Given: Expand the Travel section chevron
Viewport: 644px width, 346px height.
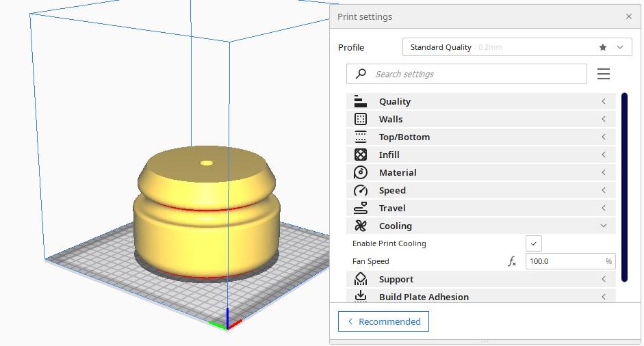Looking at the screenshot, I should point(604,208).
